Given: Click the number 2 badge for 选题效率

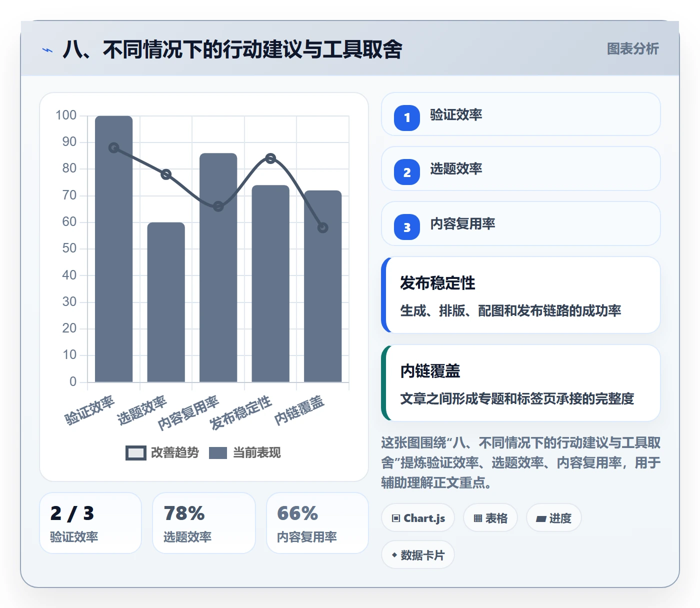Looking at the screenshot, I should [407, 172].
